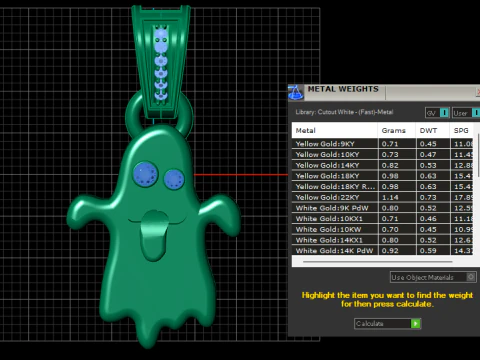Viewport: 480px width, 360px height.
Task: Click the Metal column header
Action: (335, 130)
